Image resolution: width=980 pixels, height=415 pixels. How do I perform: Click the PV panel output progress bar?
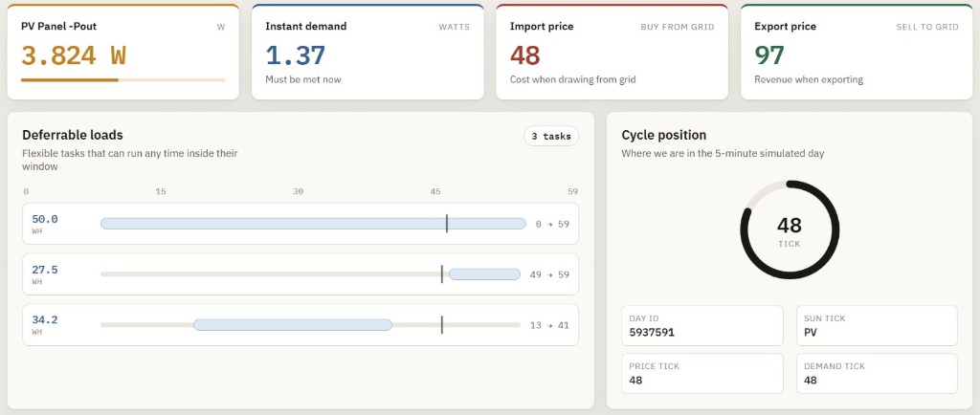coord(123,80)
